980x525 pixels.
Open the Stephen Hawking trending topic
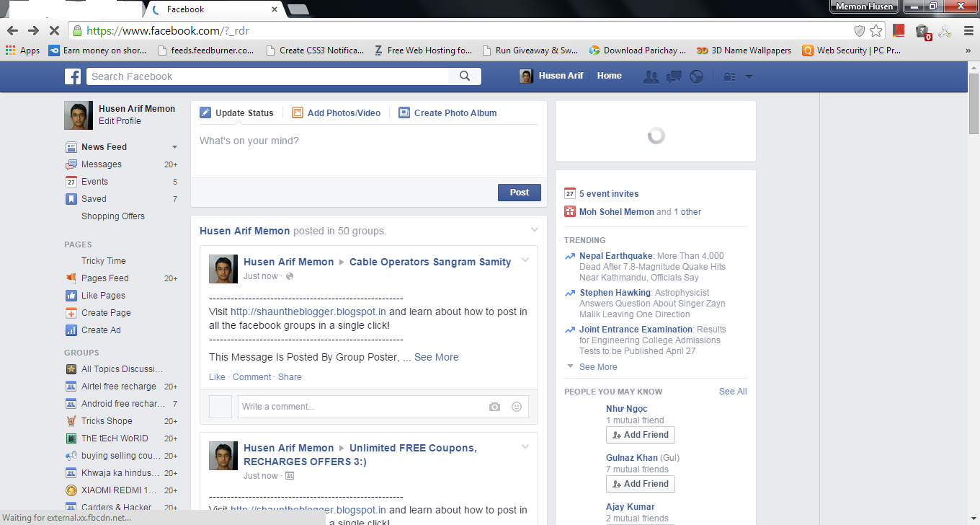[615, 293]
